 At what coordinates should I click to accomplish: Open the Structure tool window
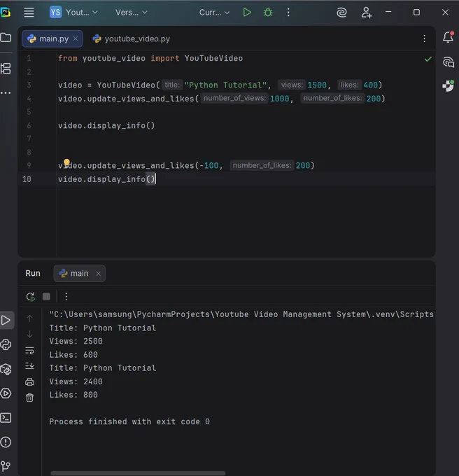(x=6, y=69)
